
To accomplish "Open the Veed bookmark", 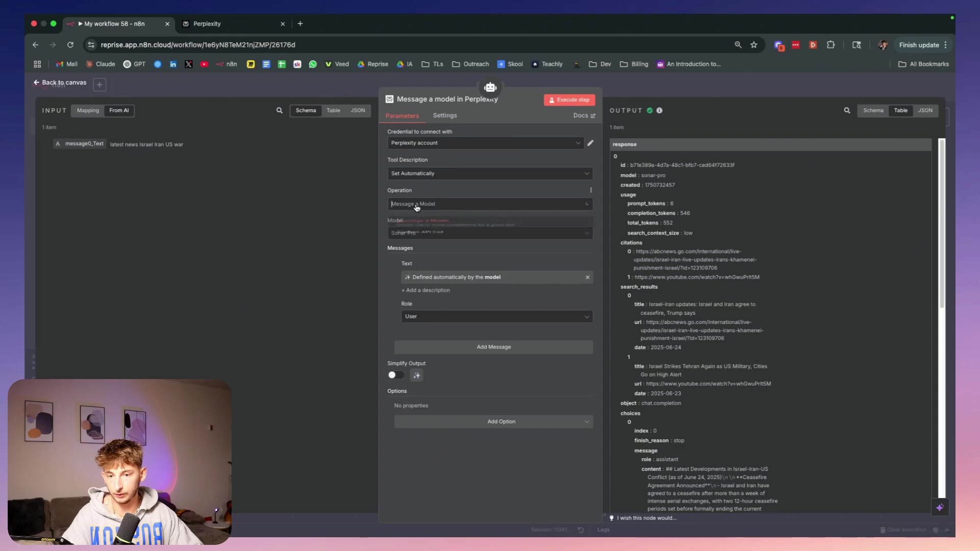I will pyautogui.click(x=337, y=64).
